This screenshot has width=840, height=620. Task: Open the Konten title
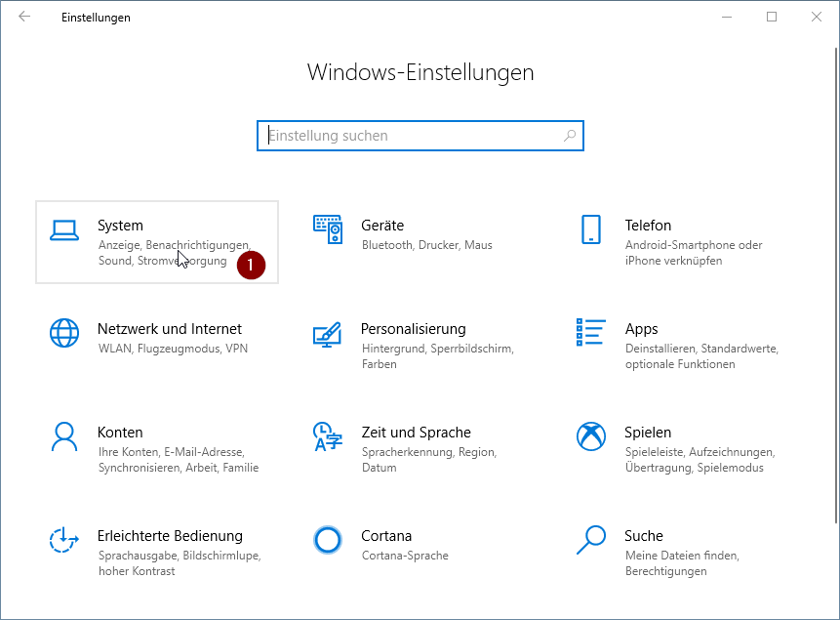(120, 433)
